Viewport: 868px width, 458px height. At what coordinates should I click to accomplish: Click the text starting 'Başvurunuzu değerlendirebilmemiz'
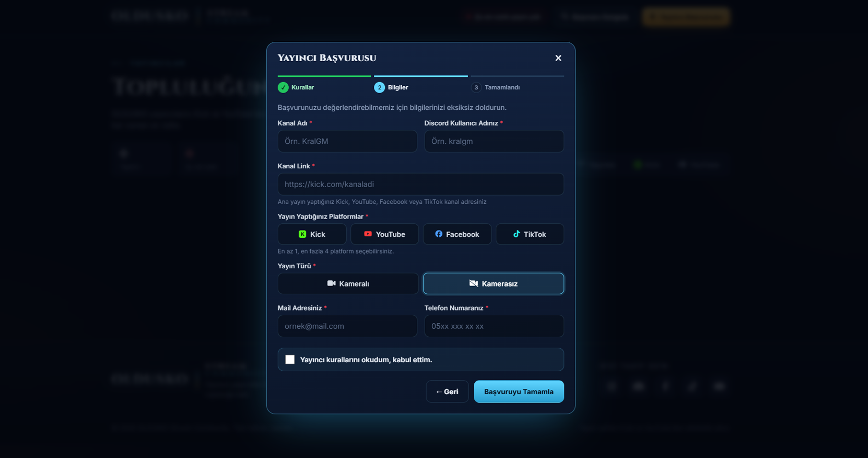tap(392, 107)
